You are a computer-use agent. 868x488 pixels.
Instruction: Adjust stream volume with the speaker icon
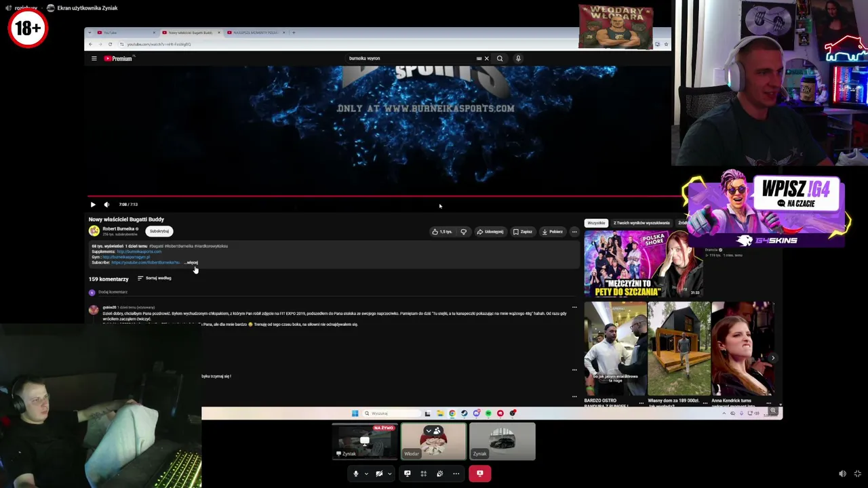pyautogui.click(x=842, y=474)
